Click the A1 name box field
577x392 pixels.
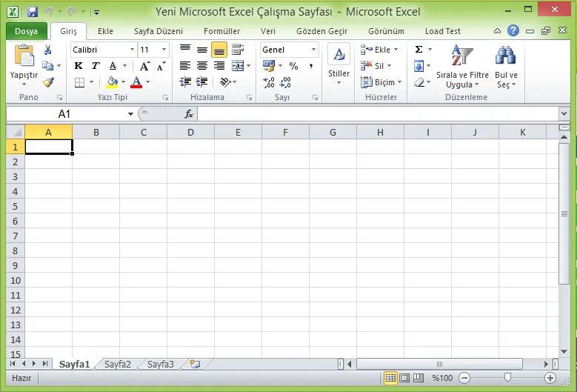click(64, 114)
